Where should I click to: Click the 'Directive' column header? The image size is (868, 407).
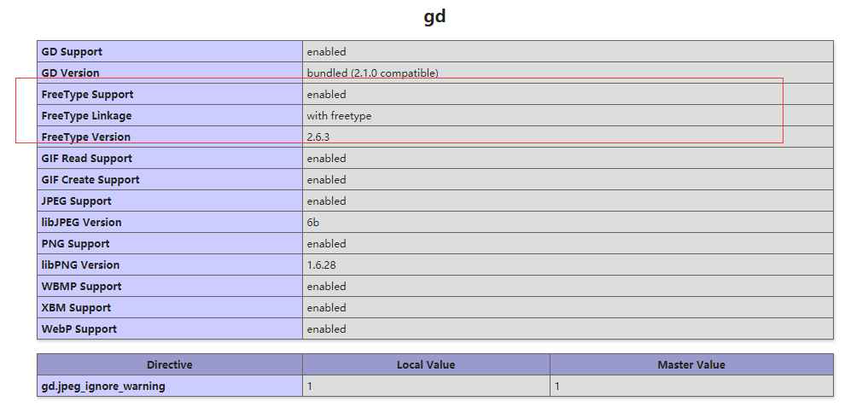click(x=169, y=365)
